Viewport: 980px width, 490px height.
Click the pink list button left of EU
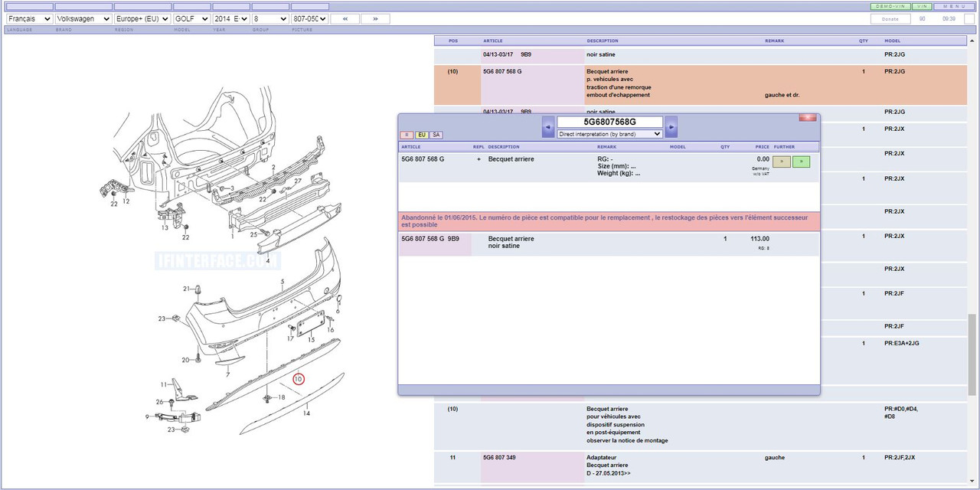pyautogui.click(x=407, y=135)
